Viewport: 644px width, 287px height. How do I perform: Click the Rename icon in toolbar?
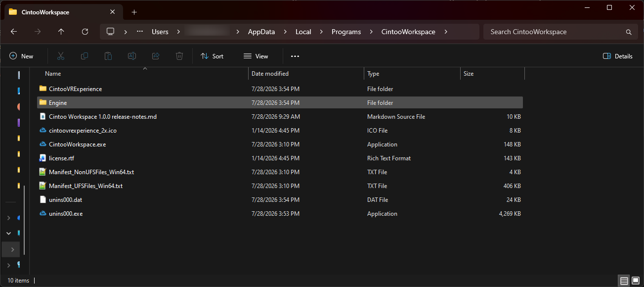[x=132, y=56]
